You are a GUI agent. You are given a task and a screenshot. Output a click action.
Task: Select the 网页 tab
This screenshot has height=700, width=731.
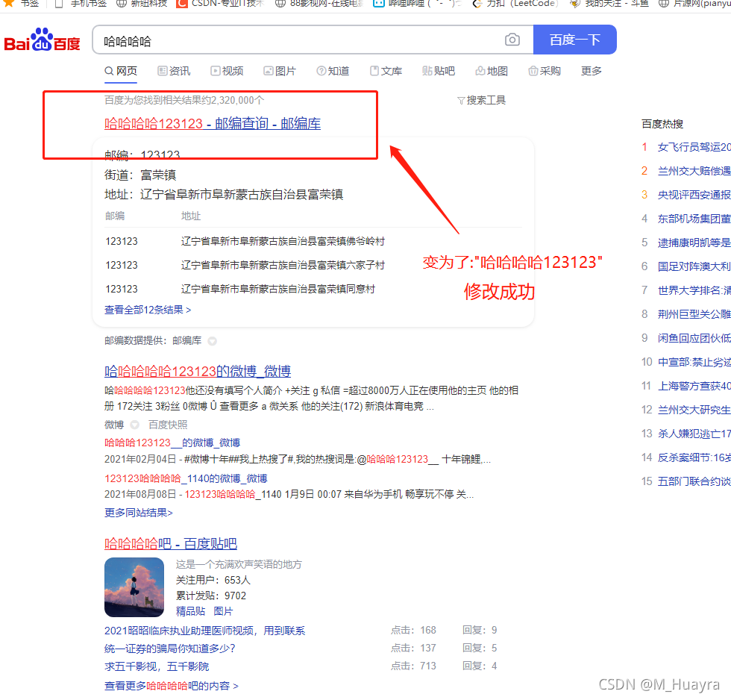(x=121, y=71)
